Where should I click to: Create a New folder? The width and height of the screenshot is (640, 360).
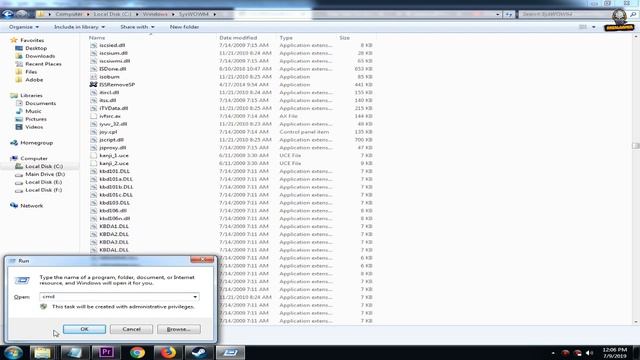(x=184, y=27)
